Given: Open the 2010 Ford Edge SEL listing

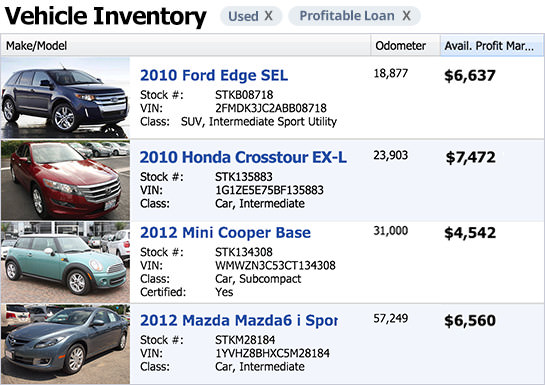Looking at the screenshot, I should pyautogui.click(x=214, y=75).
